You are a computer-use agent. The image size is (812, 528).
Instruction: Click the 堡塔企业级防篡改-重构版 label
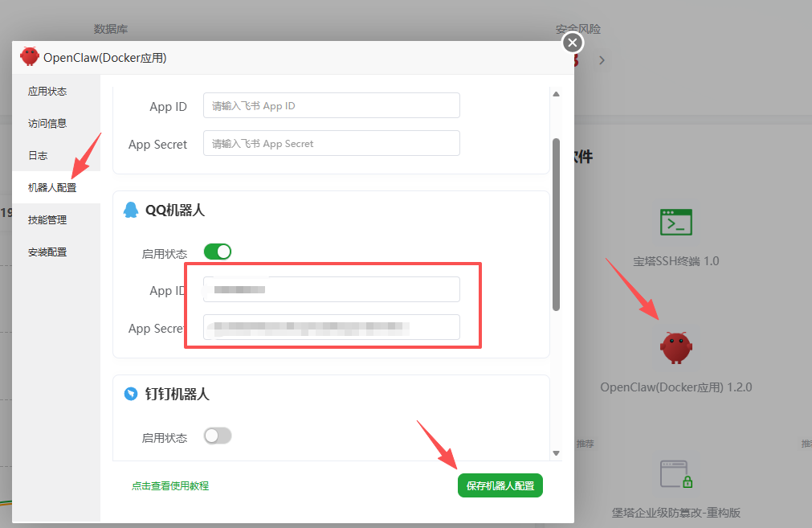pyautogui.click(x=675, y=513)
